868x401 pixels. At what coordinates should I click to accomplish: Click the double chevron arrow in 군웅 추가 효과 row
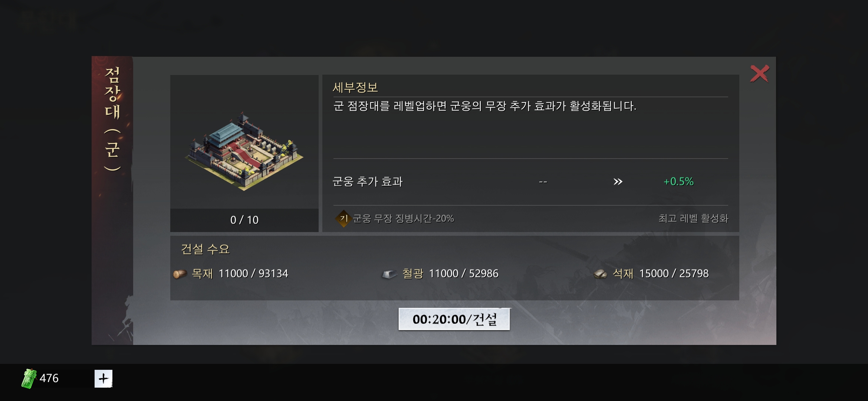pos(618,182)
